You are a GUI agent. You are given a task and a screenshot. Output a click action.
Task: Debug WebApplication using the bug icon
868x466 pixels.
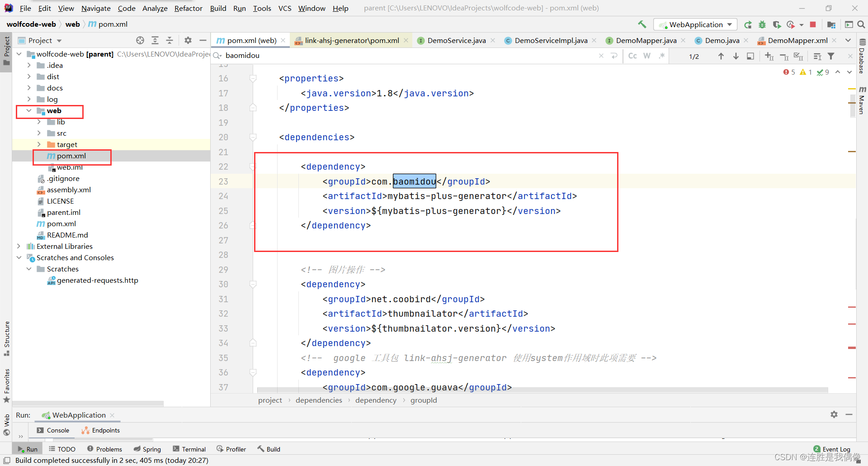point(762,24)
